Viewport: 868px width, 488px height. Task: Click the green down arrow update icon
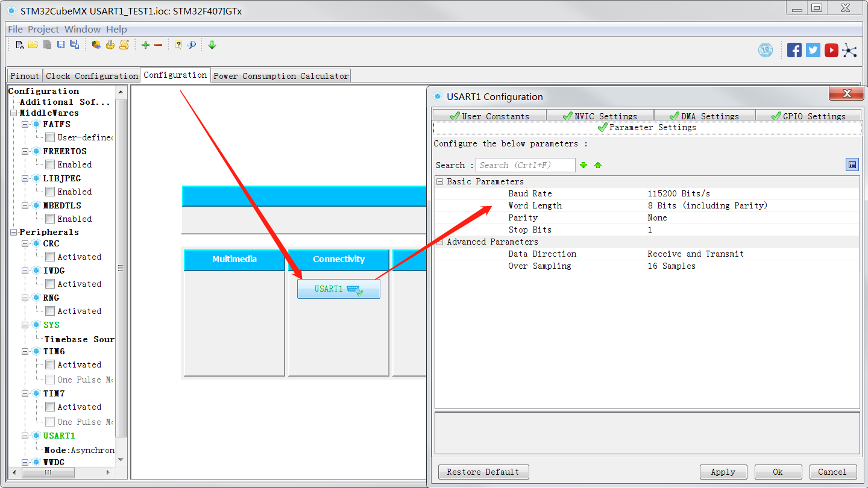coord(212,45)
